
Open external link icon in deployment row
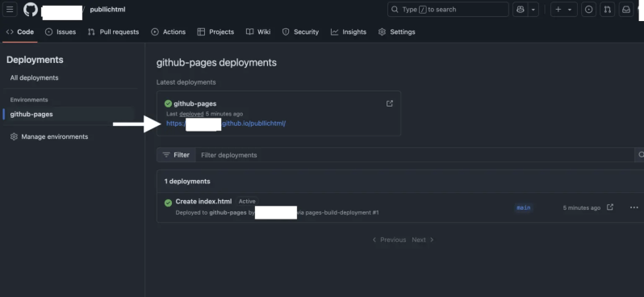point(610,207)
